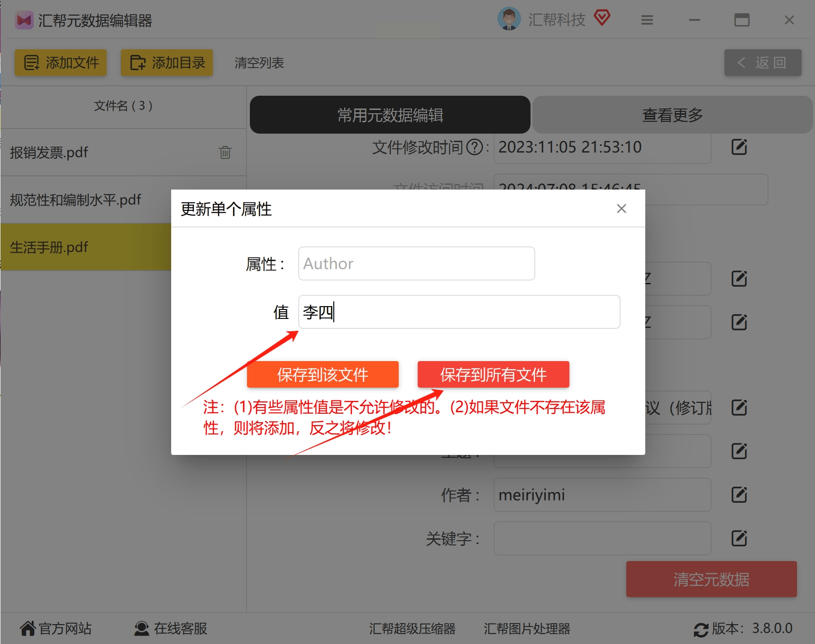Open the 官方网站 link

coord(55,628)
